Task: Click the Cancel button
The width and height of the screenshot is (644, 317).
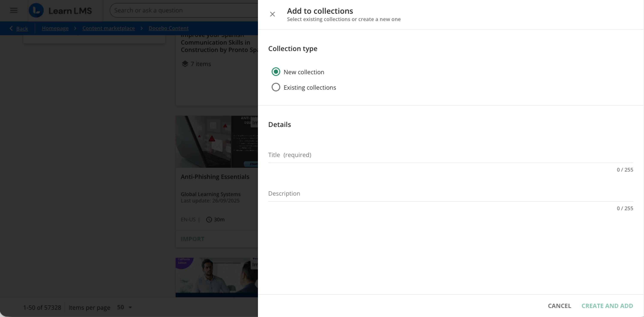Action: pyautogui.click(x=559, y=306)
